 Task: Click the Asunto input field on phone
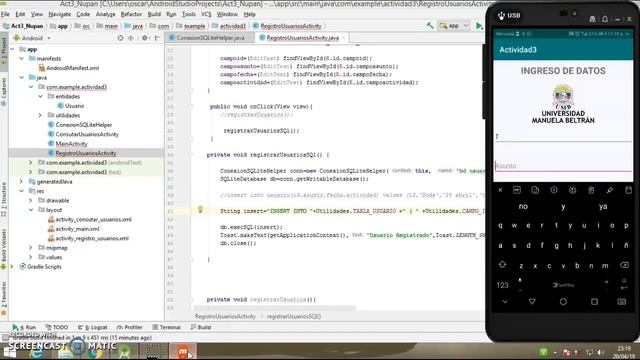click(563, 166)
